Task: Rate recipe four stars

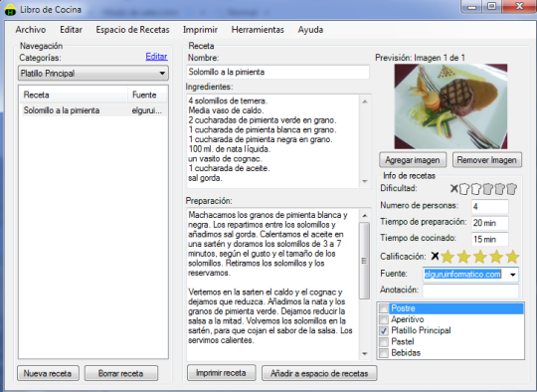Action: click(496, 257)
